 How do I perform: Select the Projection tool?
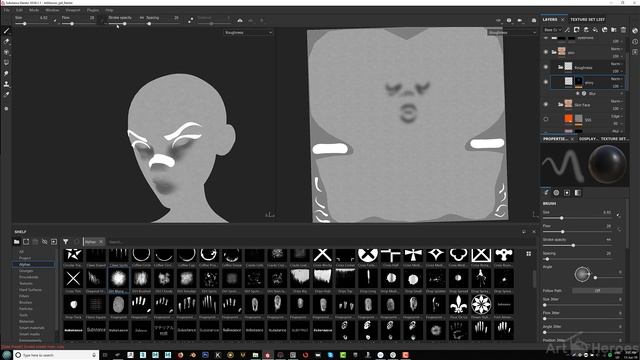click(7, 52)
